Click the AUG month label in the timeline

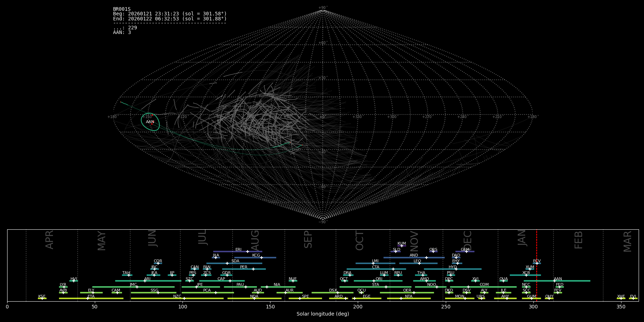click(255, 240)
